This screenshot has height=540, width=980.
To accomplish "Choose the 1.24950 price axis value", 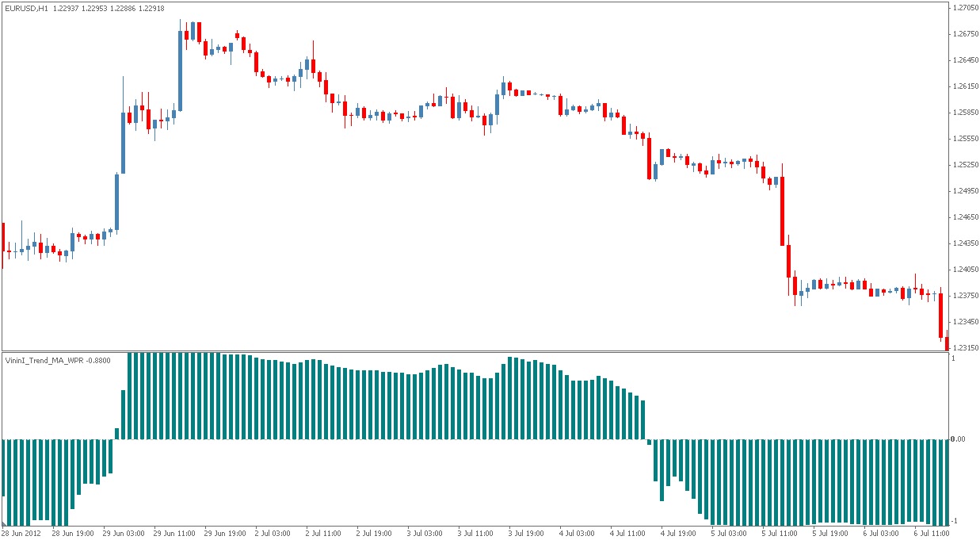I will pos(964,191).
